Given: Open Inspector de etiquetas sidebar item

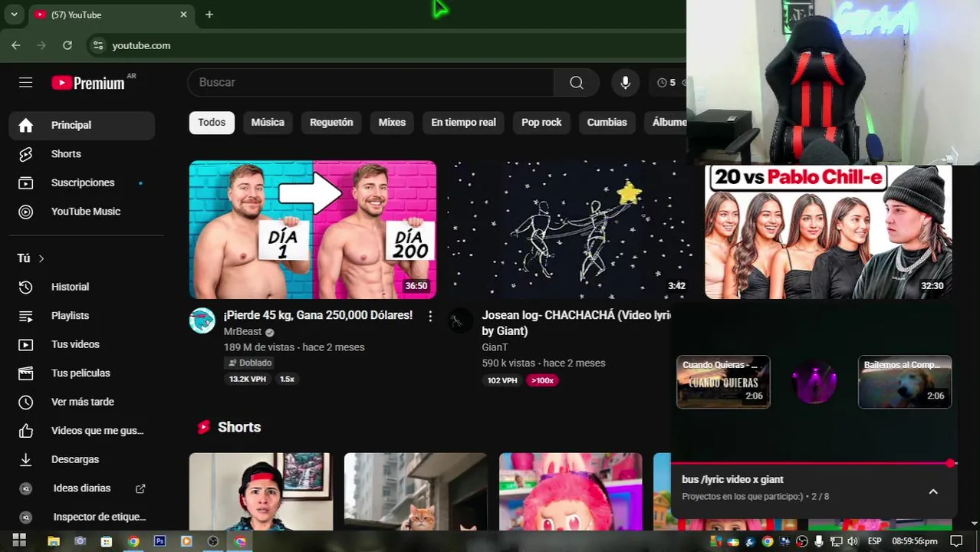Looking at the screenshot, I should point(82,517).
